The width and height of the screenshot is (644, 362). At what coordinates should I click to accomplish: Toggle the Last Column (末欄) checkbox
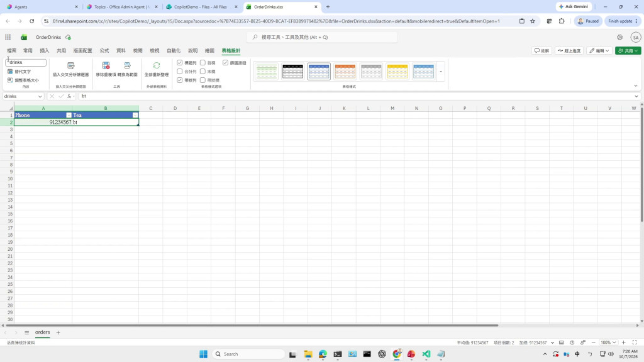[203, 72]
